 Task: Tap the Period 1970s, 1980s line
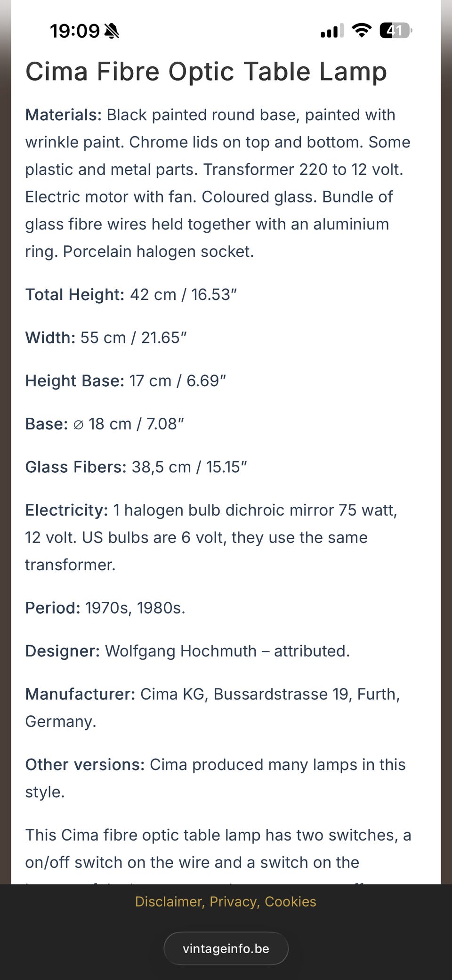pyautogui.click(x=105, y=608)
